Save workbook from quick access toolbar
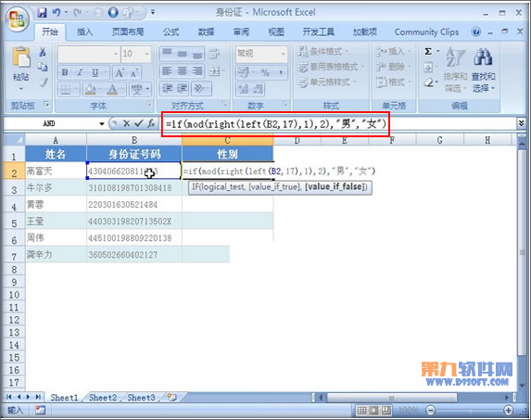Screen dimensions: 531x420 click(43, 13)
